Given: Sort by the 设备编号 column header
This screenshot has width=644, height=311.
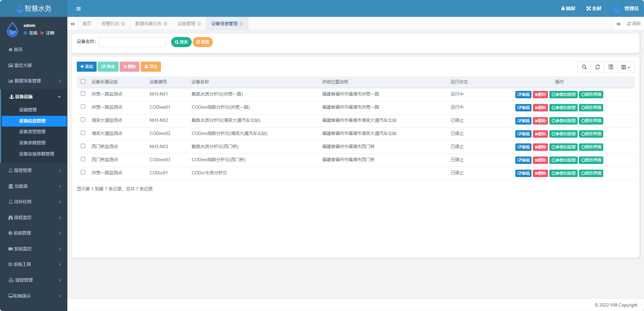Looking at the screenshot, I should 158,82.
